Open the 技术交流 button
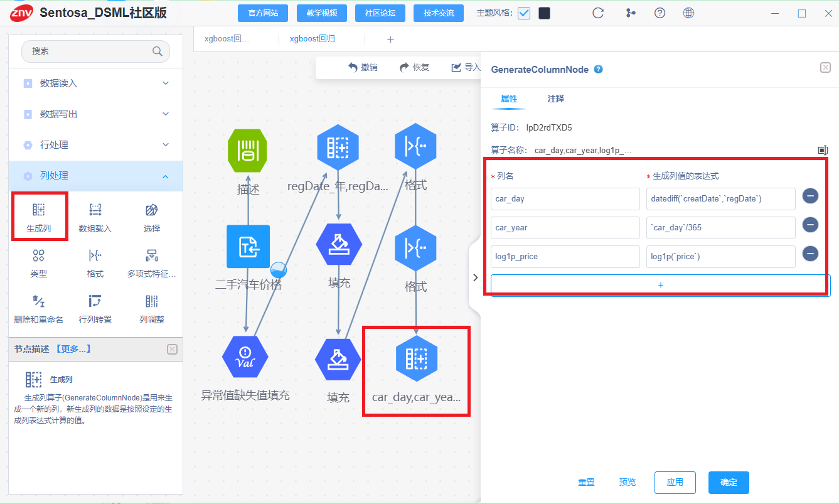 tap(439, 13)
